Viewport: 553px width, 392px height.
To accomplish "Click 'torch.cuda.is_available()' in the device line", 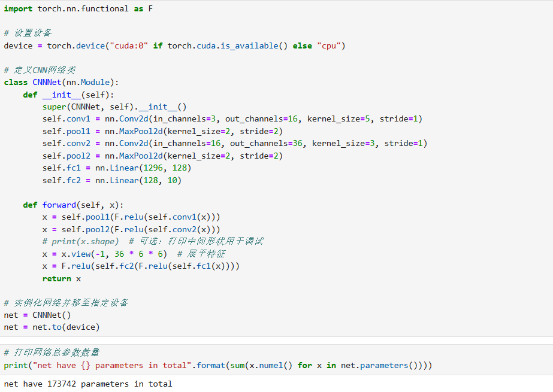I will (x=228, y=46).
